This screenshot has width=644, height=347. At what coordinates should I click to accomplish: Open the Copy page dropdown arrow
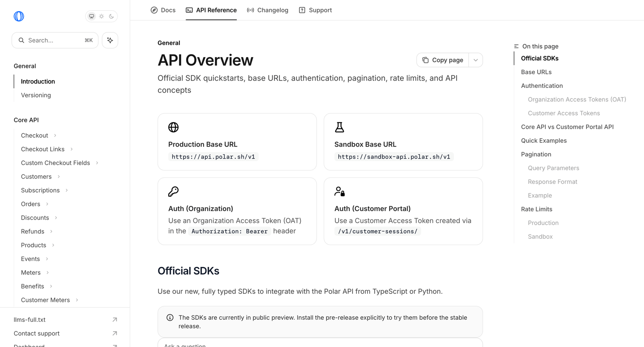[x=476, y=60]
